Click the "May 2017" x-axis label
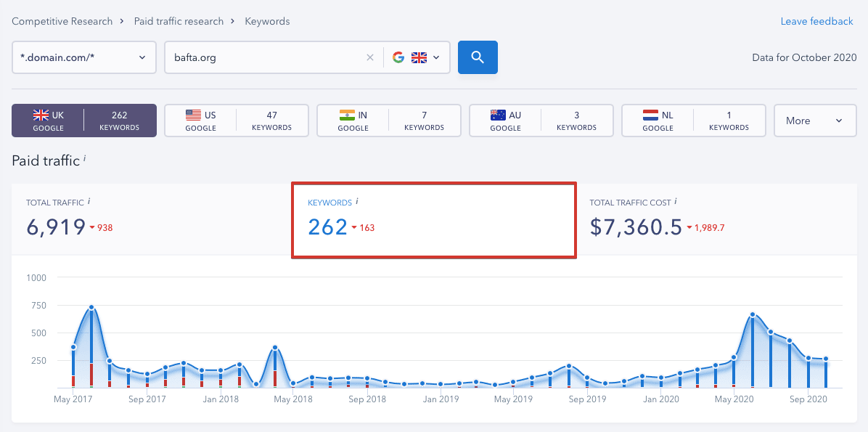Screen dimensions: 868x432 tap(73, 399)
